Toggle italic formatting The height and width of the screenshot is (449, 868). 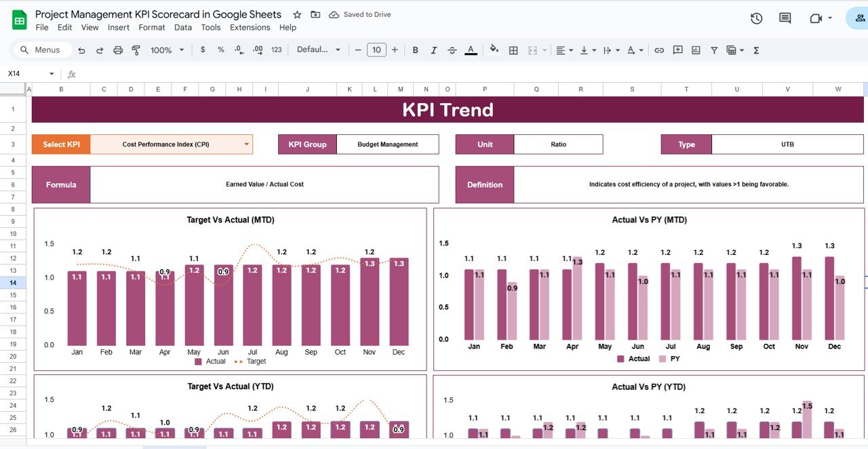point(433,50)
